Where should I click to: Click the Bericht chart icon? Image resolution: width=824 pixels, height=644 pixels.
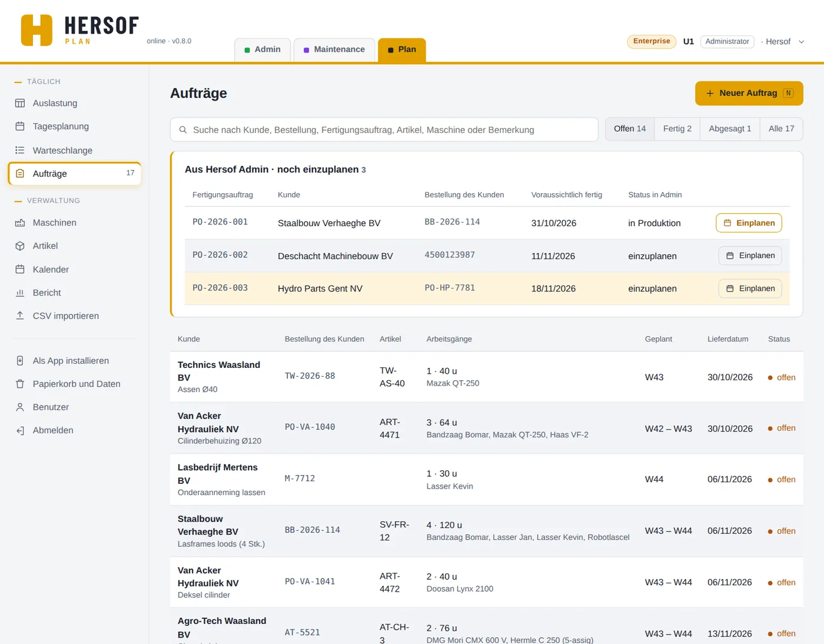[20, 293]
